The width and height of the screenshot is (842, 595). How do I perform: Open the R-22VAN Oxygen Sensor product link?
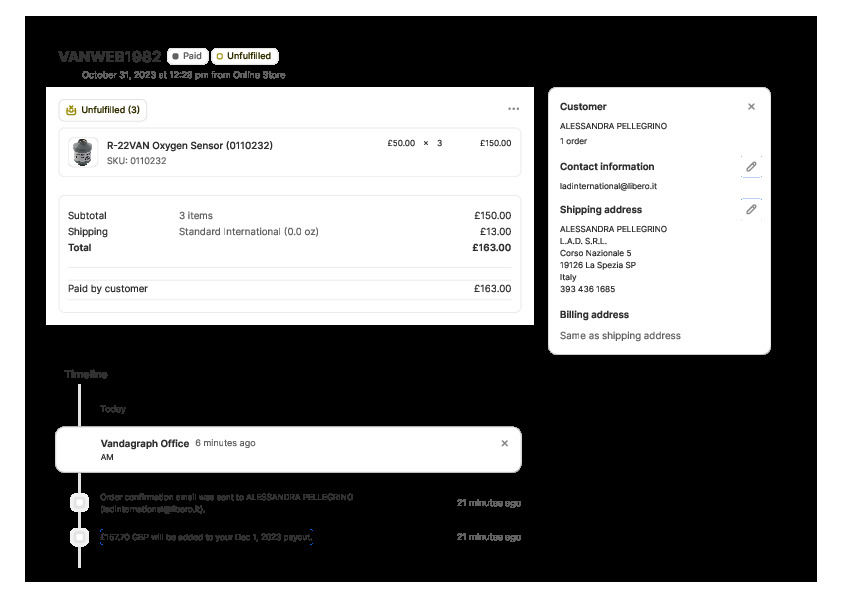click(x=189, y=145)
